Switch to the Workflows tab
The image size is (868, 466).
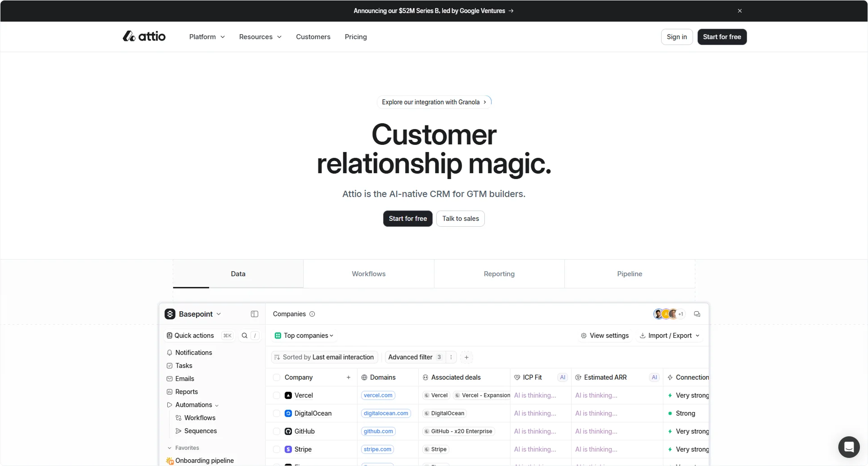[368, 273]
